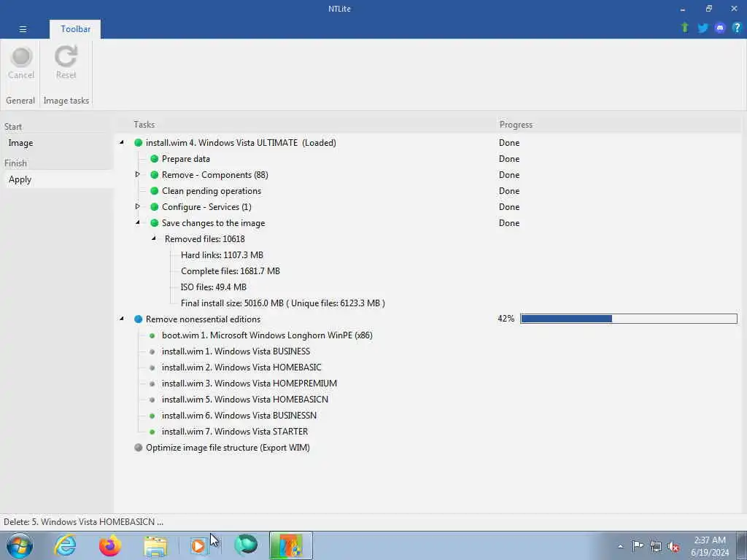
Task: Select the Prepare data task row
Action: [x=186, y=158]
